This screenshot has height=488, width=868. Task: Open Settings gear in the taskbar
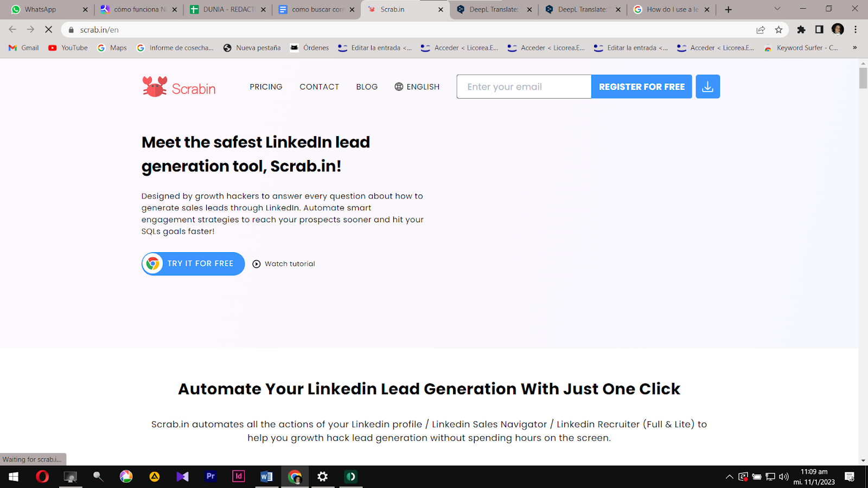tap(323, 477)
